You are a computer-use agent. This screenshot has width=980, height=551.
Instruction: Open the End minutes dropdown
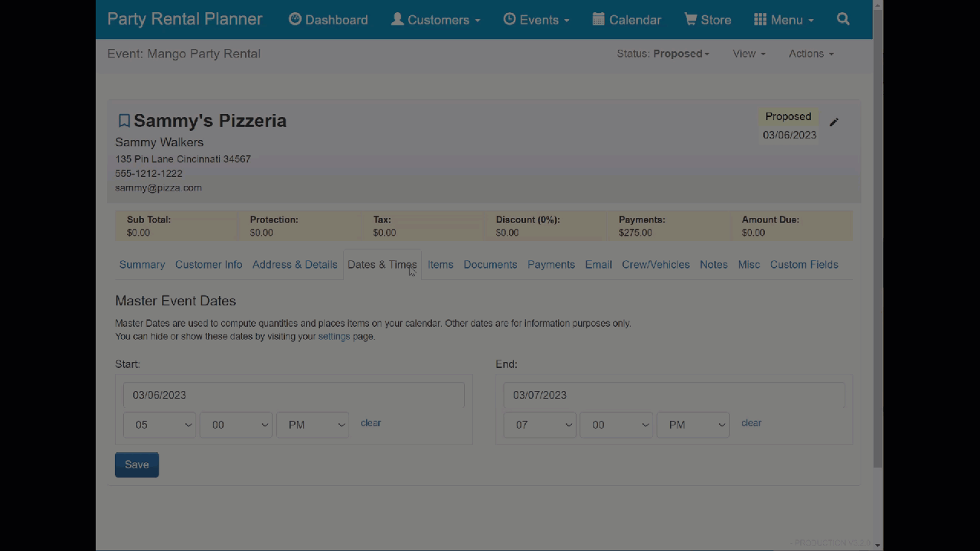(616, 425)
